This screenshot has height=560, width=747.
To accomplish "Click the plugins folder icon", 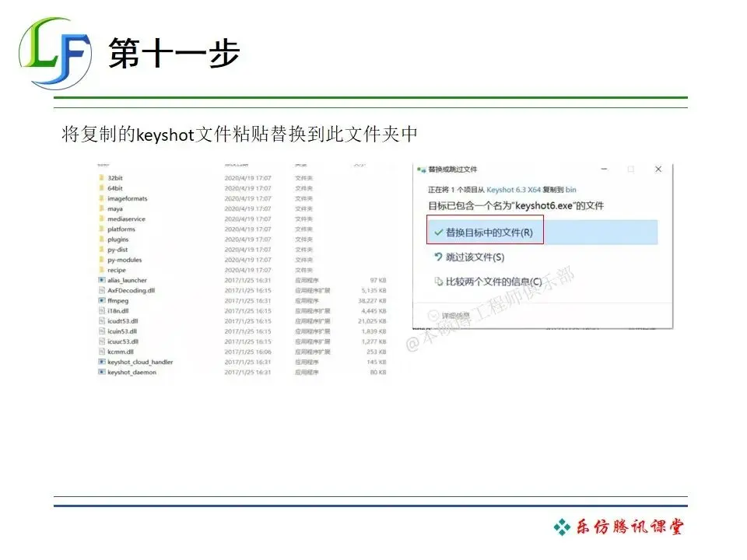I will (101, 239).
